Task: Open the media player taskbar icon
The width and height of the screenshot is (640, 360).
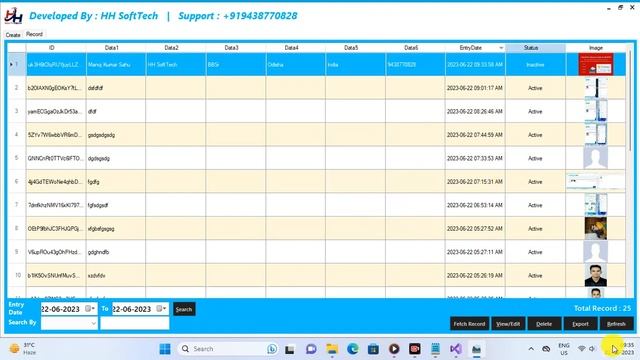Action: [394, 349]
